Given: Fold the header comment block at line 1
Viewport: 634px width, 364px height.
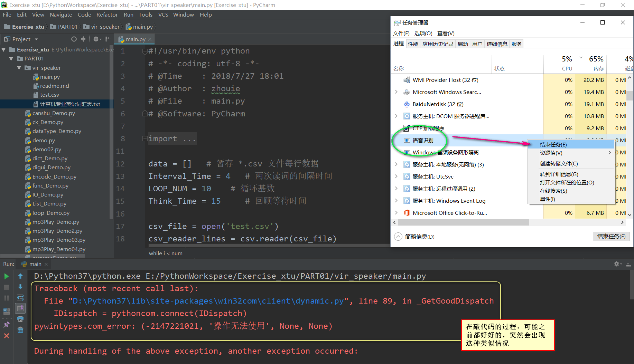Looking at the screenshot, I should 145,51.
